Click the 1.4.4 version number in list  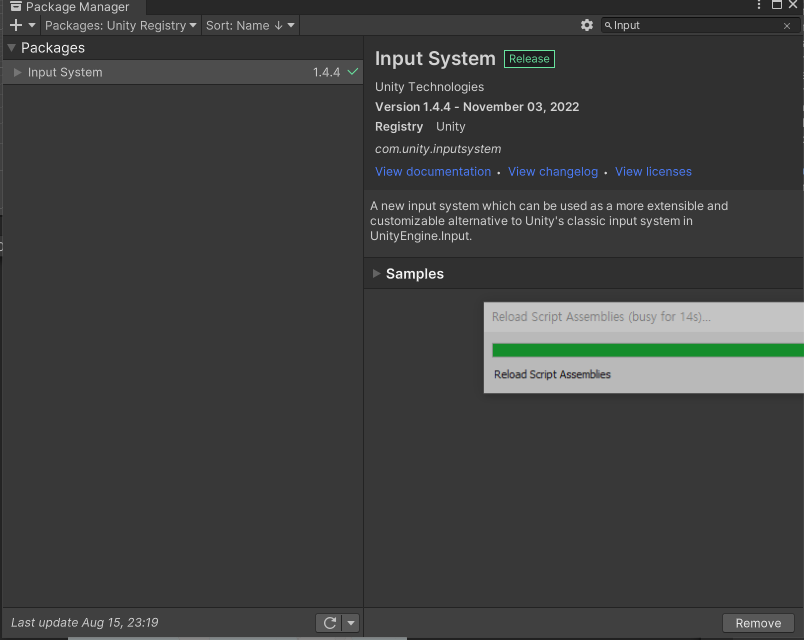click(327, 72)
